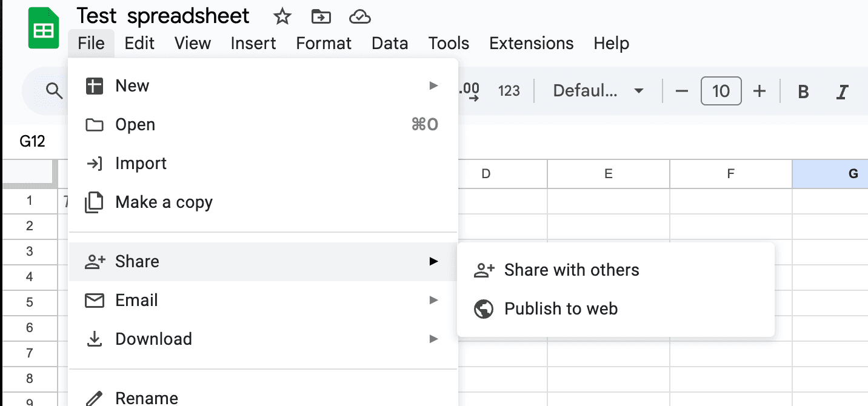Screen dimensions: 868x406
Task: Click the move to folder icon
Action: coord(321,17)
